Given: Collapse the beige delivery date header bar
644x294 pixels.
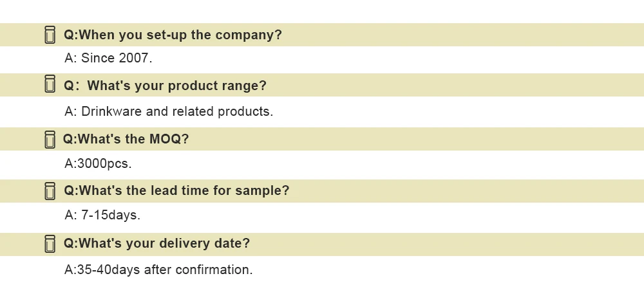Looking at the screenshot, I should click(451, 244).
